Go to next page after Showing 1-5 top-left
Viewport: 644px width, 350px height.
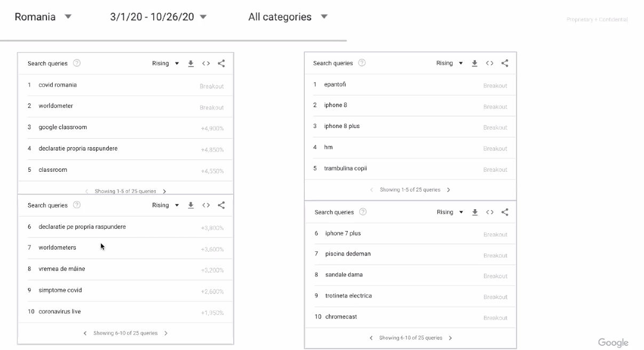pos(164,191)
